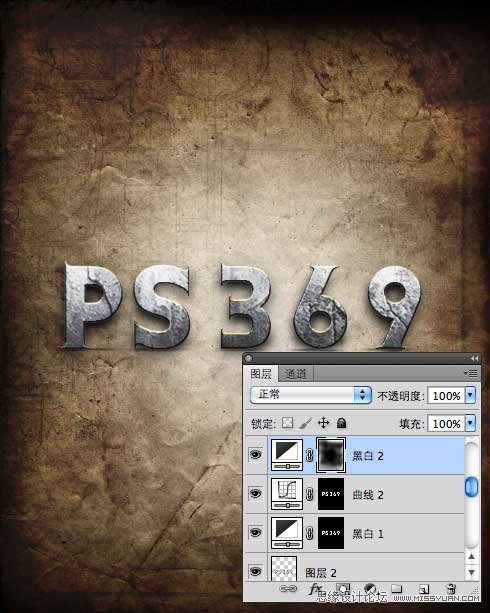This screenshot has width=490, height=613.
Task: Toggle lock transparent pixels icon
Action: (x=287, y=423)
